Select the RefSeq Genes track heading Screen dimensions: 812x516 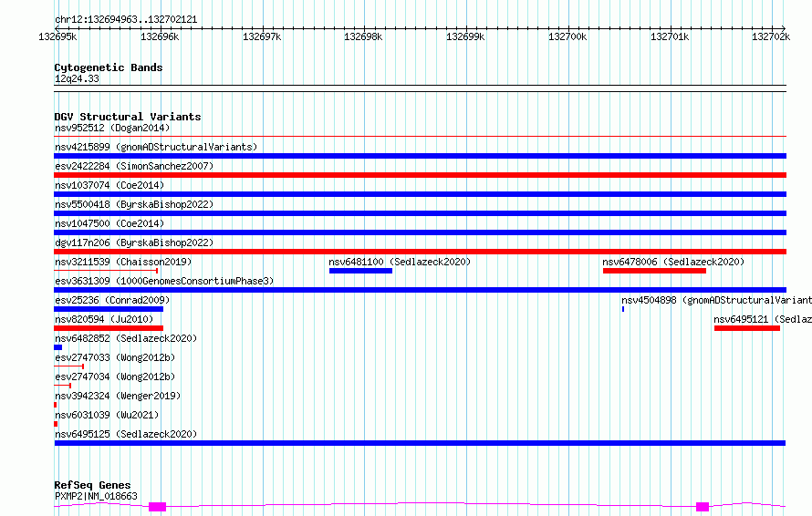pyautogui.click(x=92, y=485)
